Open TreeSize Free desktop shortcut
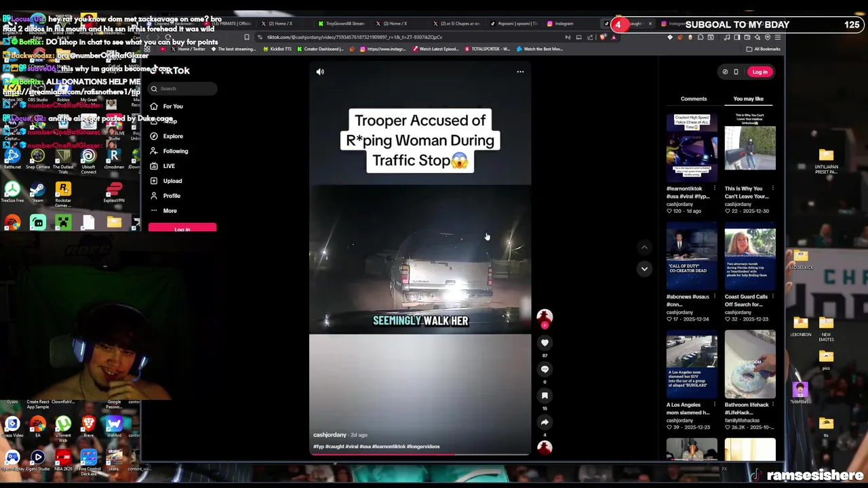This screenshot has width=868, height=488. 12,192
